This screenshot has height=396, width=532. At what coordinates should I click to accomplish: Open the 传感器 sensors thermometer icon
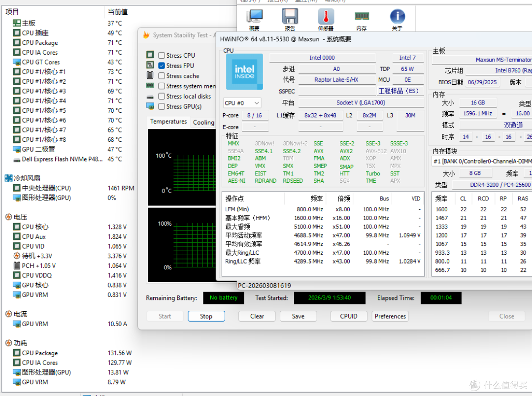pyautogui.click(x=326, y=16)
